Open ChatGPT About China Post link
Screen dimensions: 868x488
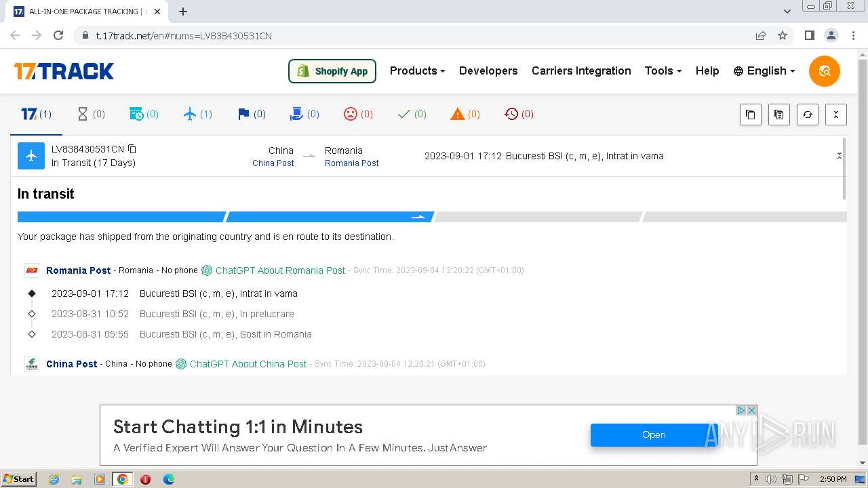(241, 364)
